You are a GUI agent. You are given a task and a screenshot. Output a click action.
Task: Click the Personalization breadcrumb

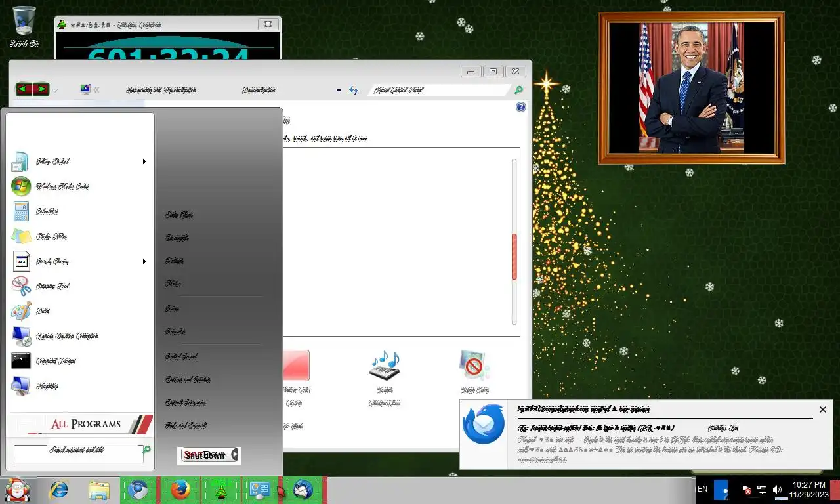pos(259,90)
